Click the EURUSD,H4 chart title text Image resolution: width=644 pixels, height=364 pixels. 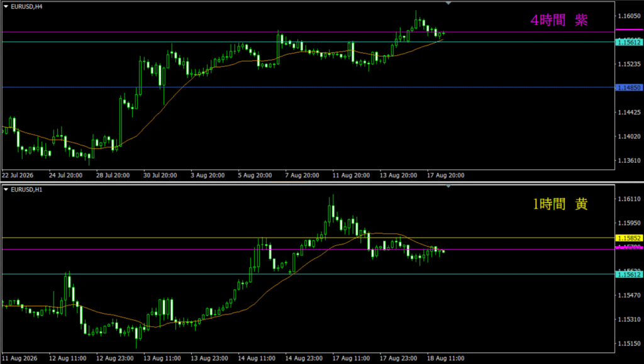[x=26, y=6]
